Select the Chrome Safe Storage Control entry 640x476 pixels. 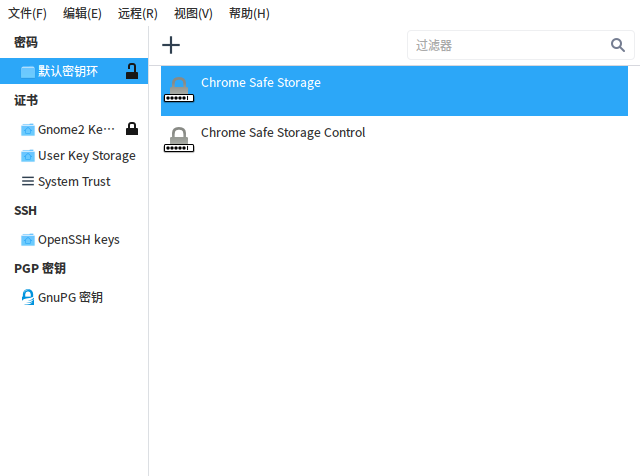tap(394, 140)
